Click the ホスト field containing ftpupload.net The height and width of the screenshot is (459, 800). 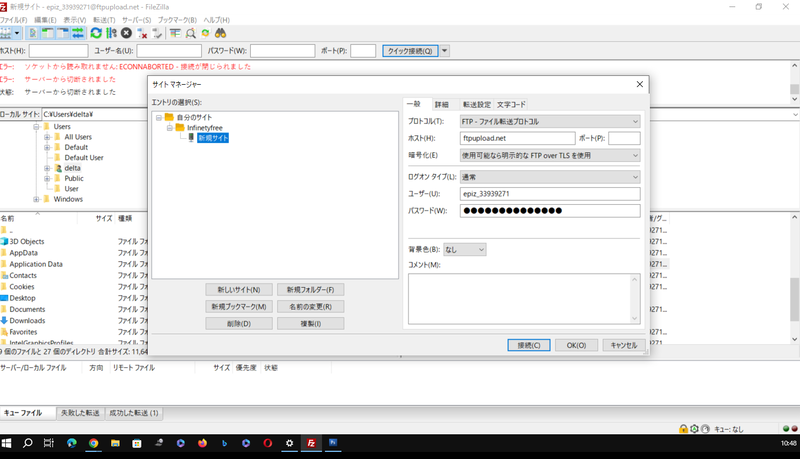click(x=517, y=138)
